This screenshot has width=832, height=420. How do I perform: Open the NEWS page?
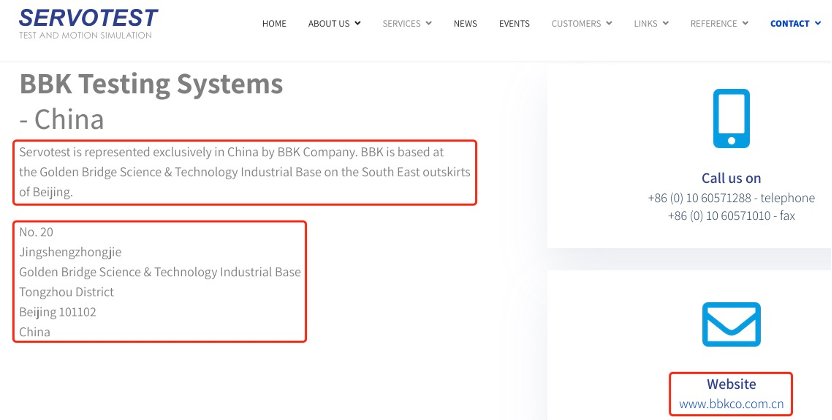click(x=465, y=23)
